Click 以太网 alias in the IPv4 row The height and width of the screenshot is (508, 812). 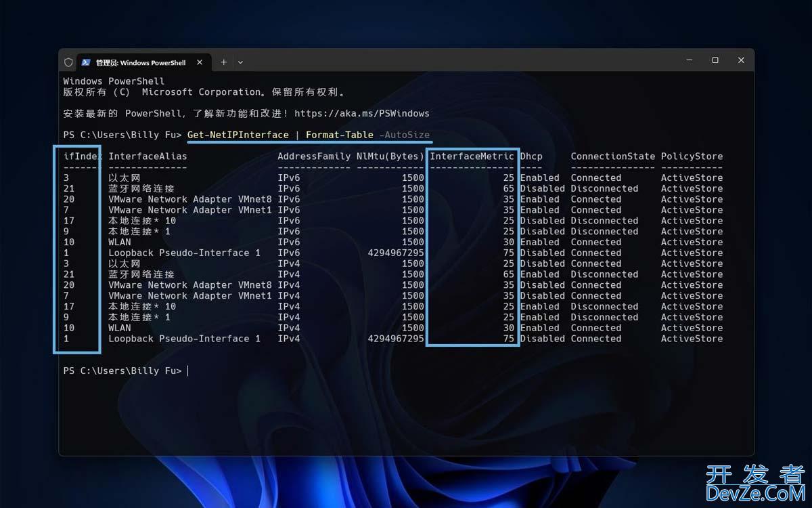tap(125, 263)
